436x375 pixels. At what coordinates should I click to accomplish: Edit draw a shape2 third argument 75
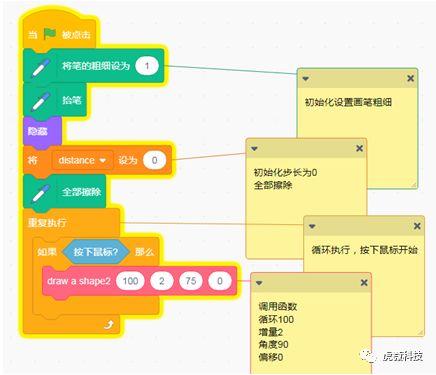coord(191,281)
